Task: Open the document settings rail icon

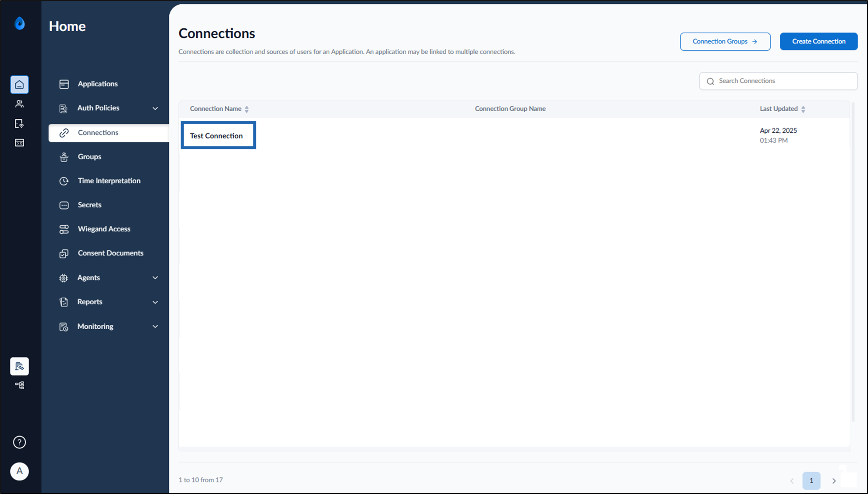Action: pyautogui.click(x=19, y=366)
